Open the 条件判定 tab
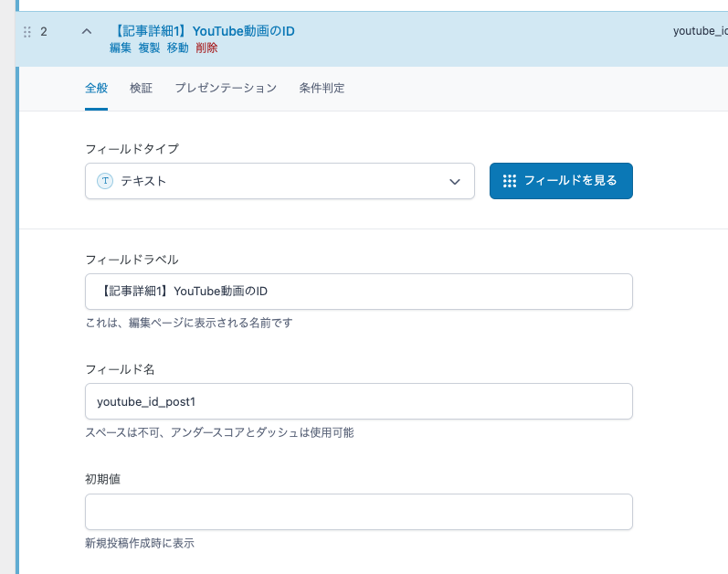Viewport: 728px width, 574px height. click(322, 89)
